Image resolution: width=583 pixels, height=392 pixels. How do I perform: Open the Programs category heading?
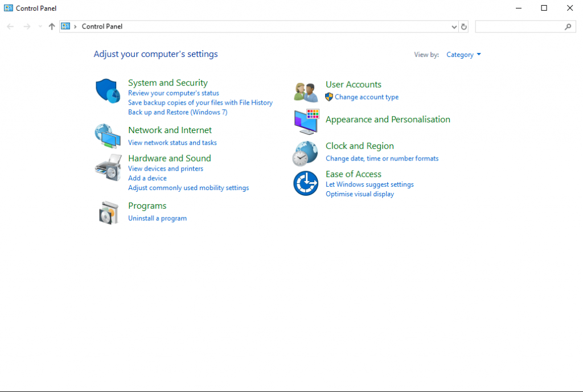147,206
